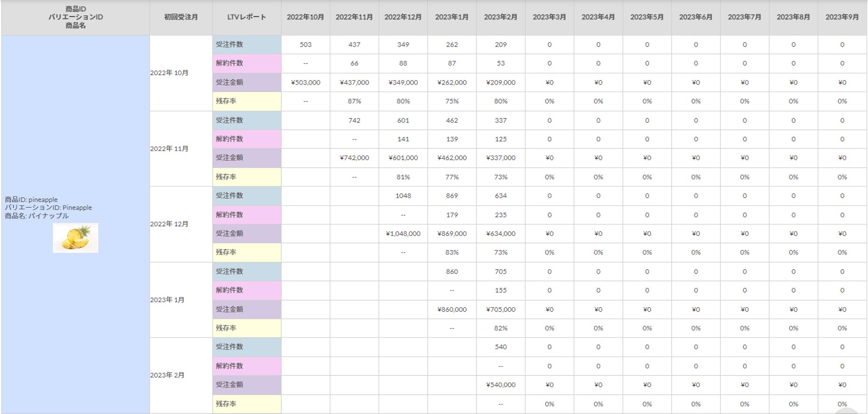
Task: Select the 2023年9月 column header
Action: point(842,17)
